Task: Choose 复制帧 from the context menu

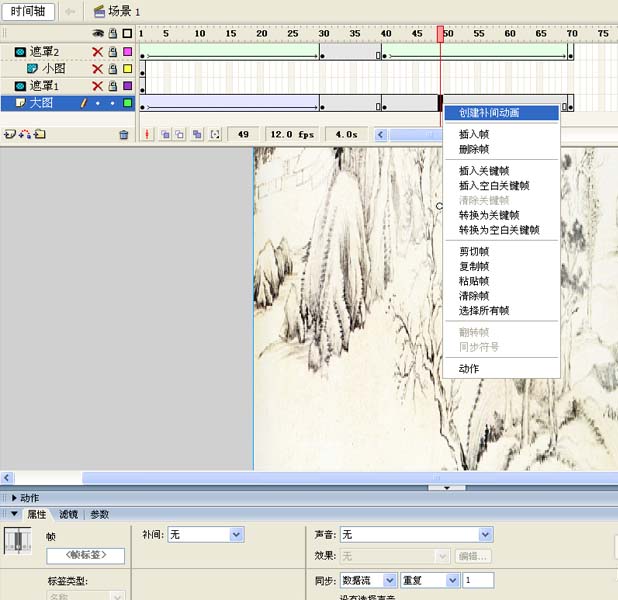Action: [501, 266]
